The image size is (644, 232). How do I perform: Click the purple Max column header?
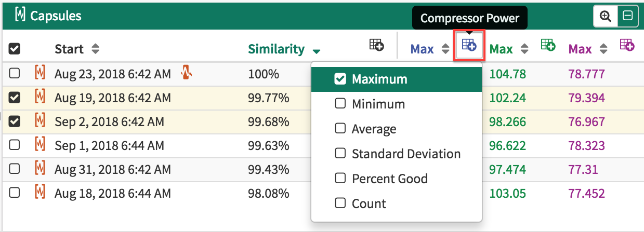580,49
